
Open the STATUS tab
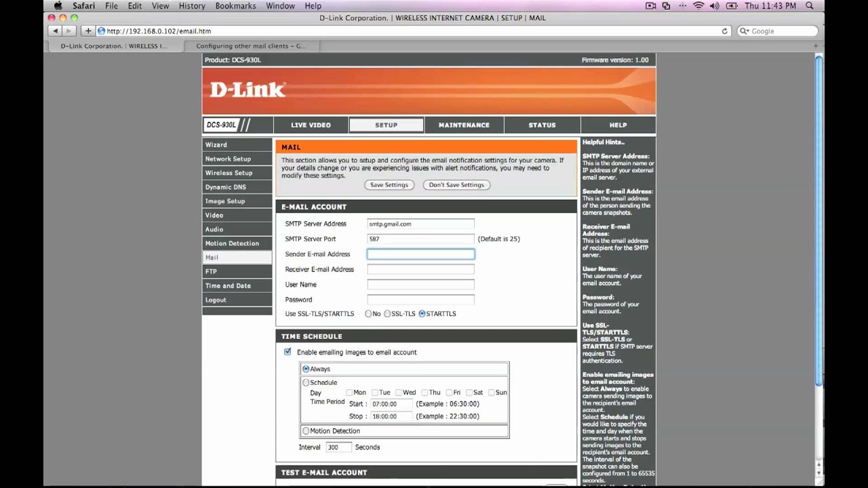click(x=542, y=125)
